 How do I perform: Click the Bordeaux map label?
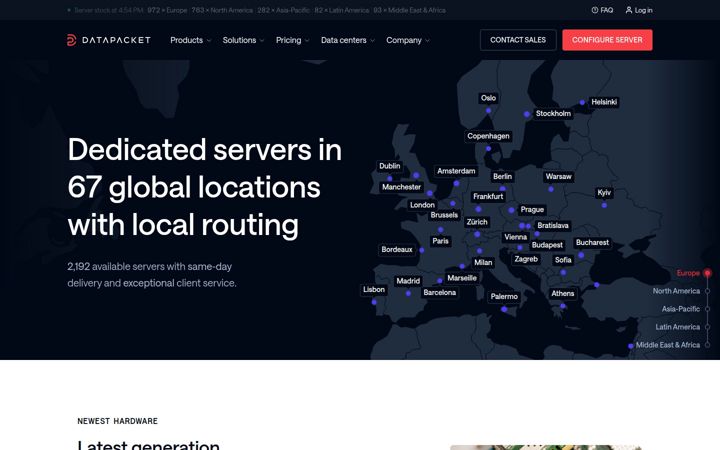coord(397,249)
